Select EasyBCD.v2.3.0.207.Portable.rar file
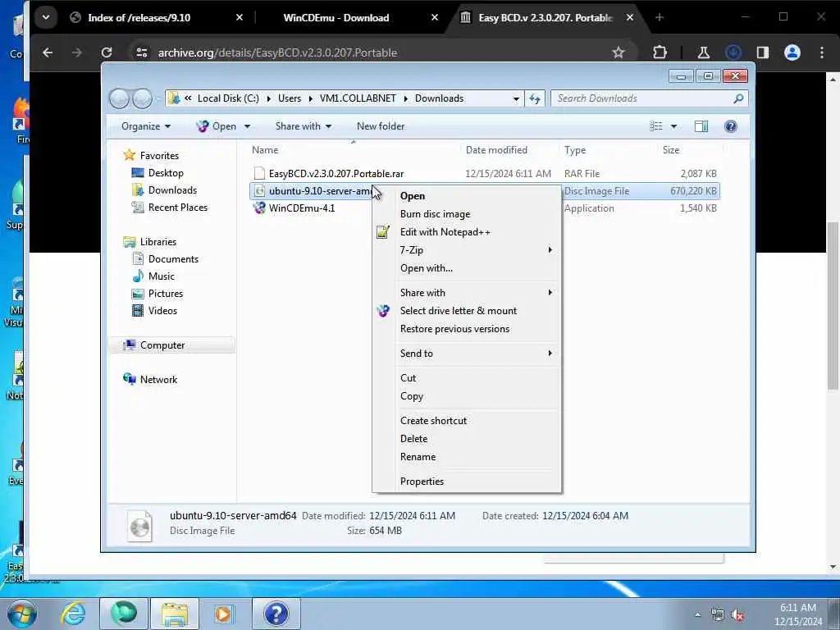Screen dimensions: 840x630 [x=336, y=174]
